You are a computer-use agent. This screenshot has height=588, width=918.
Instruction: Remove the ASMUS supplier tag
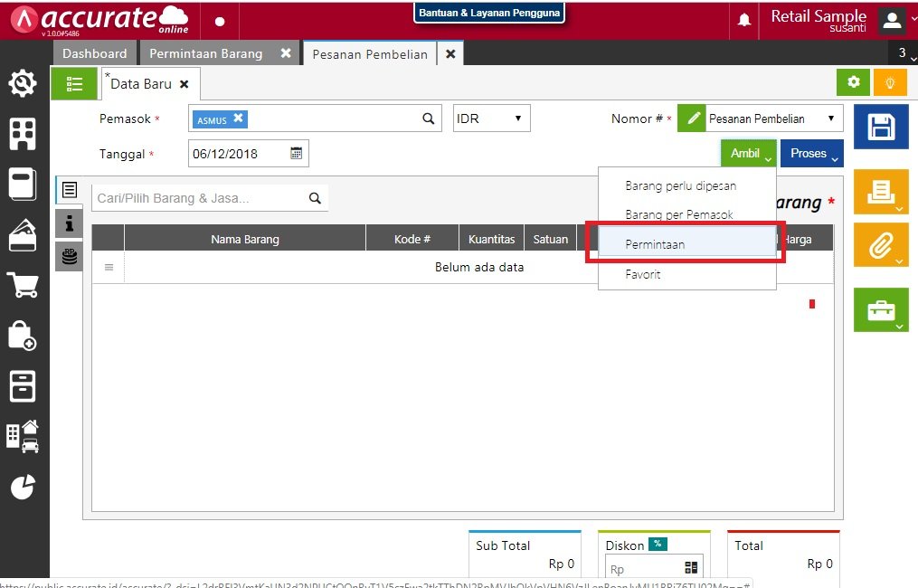coord(238,119)
